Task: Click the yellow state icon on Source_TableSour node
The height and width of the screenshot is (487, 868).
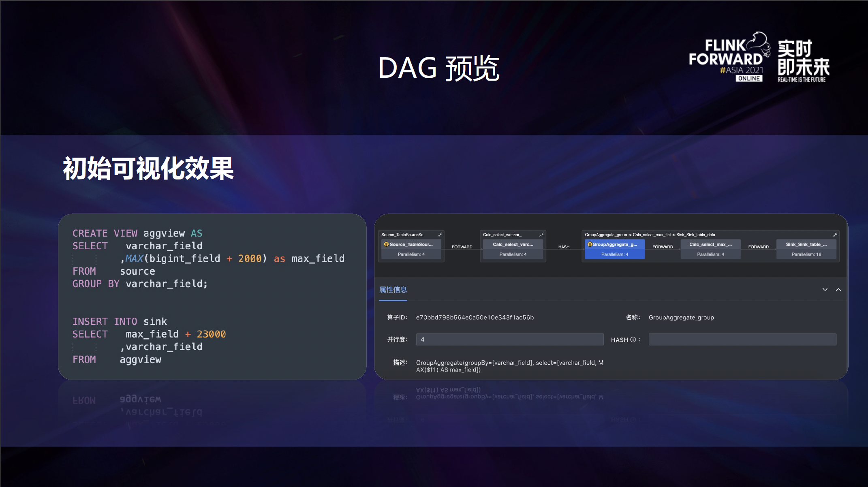Action: (386, 244)
